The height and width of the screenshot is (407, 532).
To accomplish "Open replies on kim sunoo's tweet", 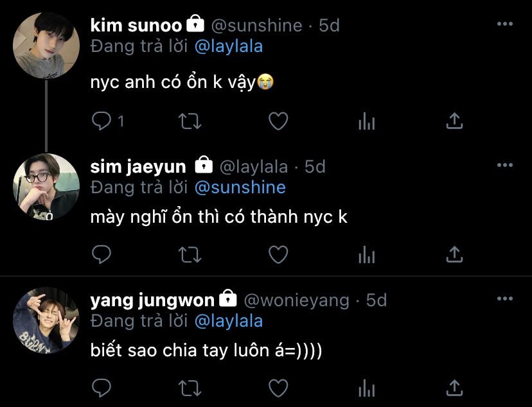I will coord(107,121).
